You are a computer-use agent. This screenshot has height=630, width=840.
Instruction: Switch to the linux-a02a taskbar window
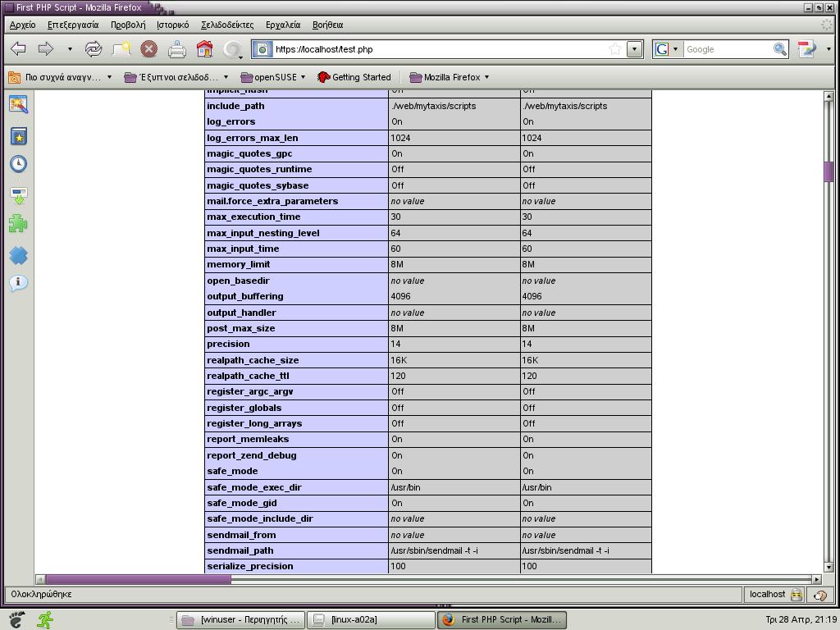point(372,620)
